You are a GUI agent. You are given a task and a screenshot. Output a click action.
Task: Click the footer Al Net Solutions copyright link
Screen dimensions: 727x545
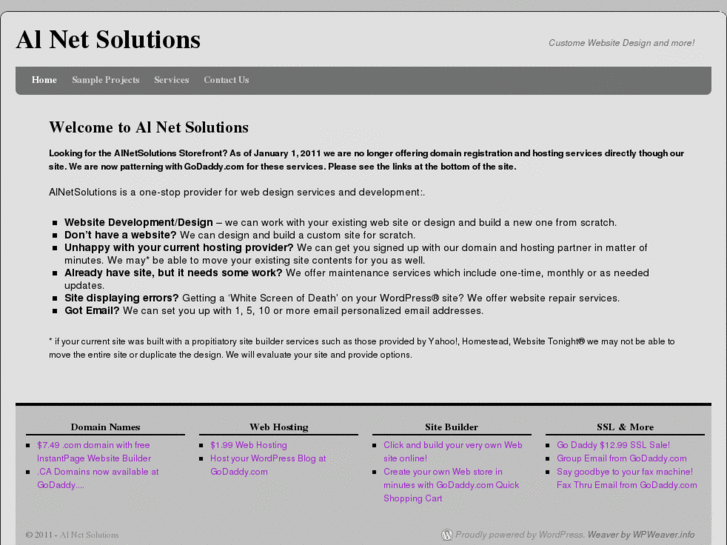[x=89, y=535]
